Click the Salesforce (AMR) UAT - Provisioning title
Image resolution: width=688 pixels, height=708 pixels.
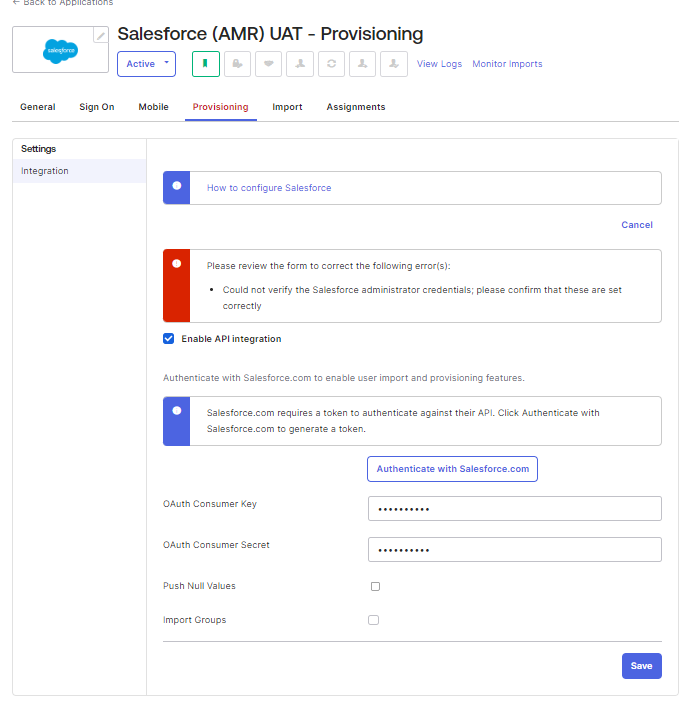click(270, 34)
